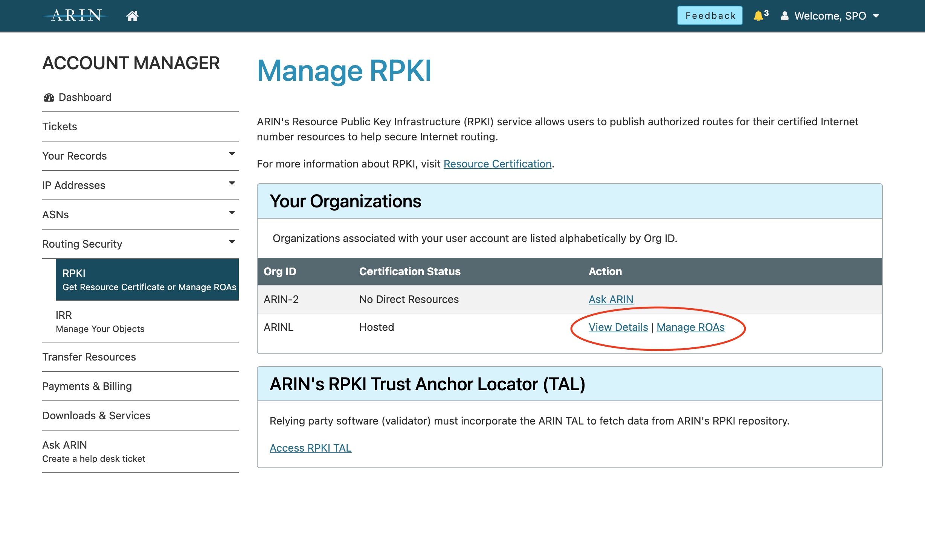The image size is (925, 560).
Task: Click the Certification Status column header
Action: pos(410,271)
